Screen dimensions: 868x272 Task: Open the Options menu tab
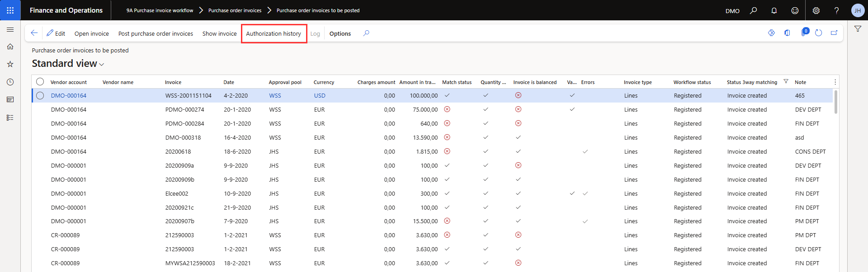(340, 33)
